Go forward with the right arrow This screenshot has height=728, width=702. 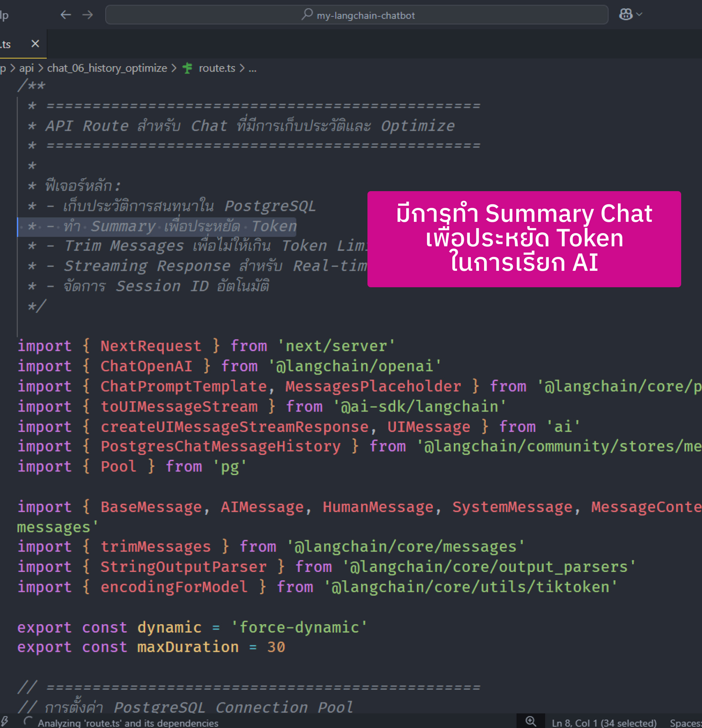88,15
